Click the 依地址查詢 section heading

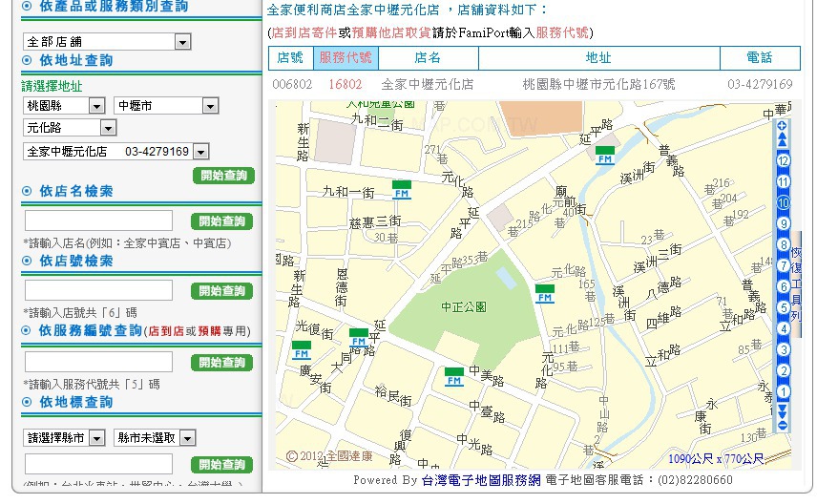(x=76, y=60)
